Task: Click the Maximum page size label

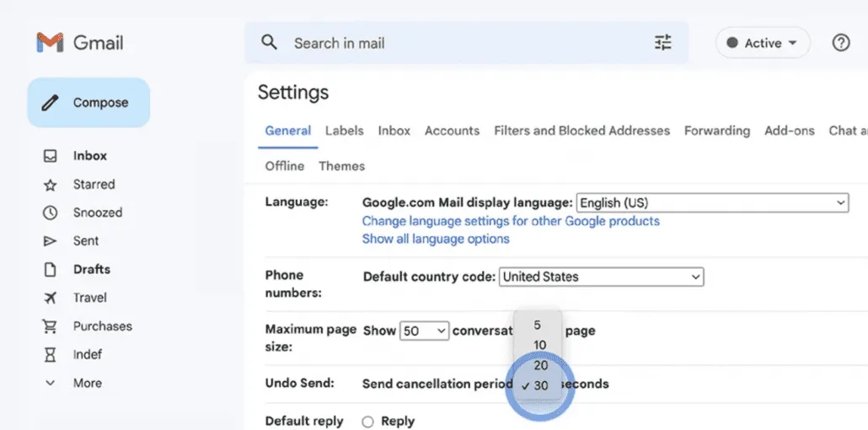Action: point(311,338)
